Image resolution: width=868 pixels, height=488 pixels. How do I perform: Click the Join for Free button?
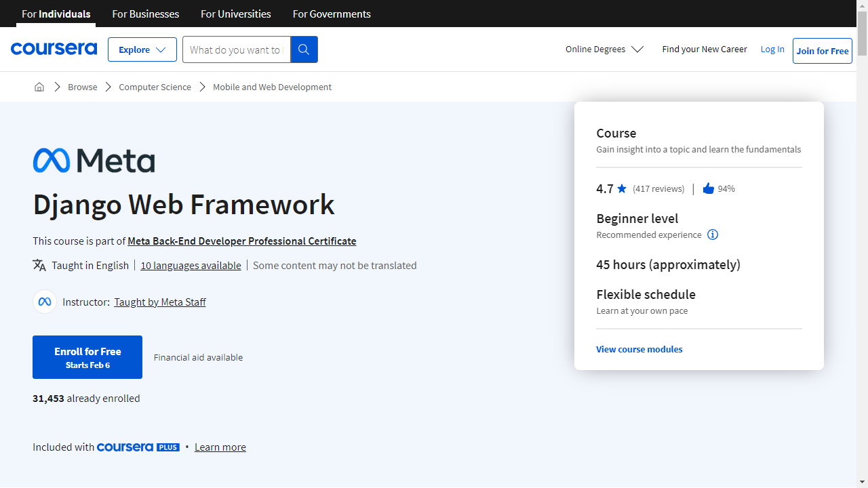823,51
